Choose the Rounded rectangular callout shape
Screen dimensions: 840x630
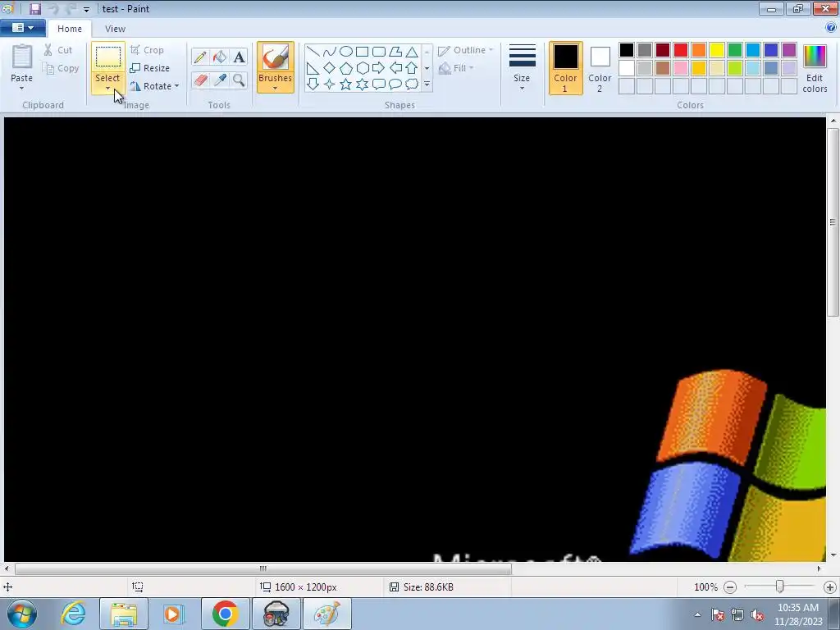click(x=379, y=84)
